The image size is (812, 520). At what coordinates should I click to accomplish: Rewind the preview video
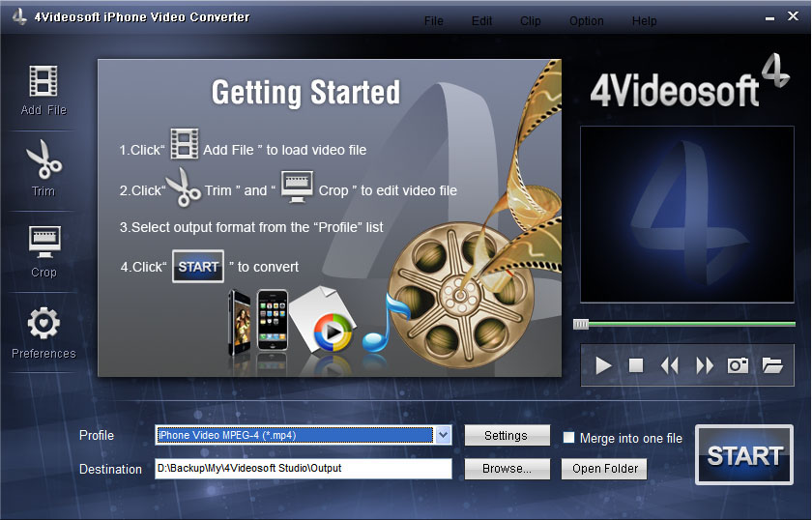click(x=670, y=365)
